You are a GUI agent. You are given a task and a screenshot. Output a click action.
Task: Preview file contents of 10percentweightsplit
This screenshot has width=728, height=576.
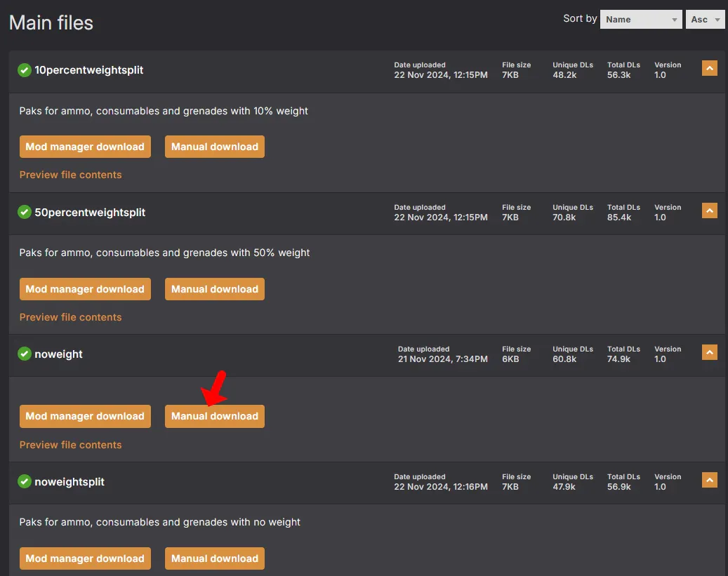coord(71,175)
